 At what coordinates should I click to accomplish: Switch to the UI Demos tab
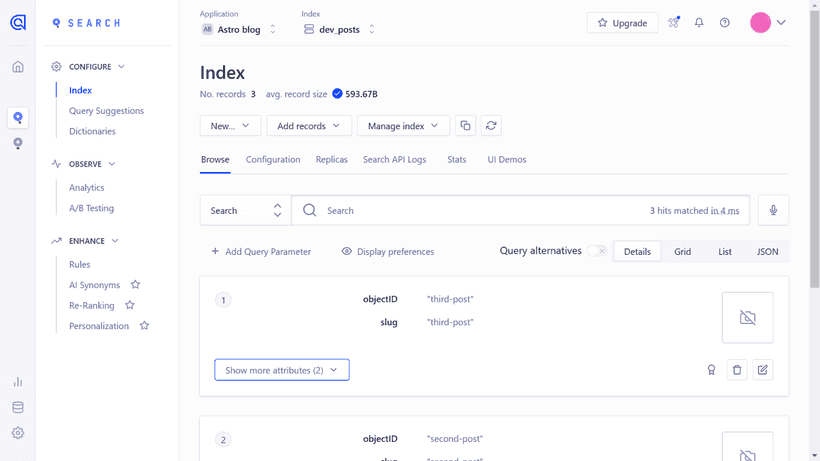pyautogui.click(x=507, y=159)
